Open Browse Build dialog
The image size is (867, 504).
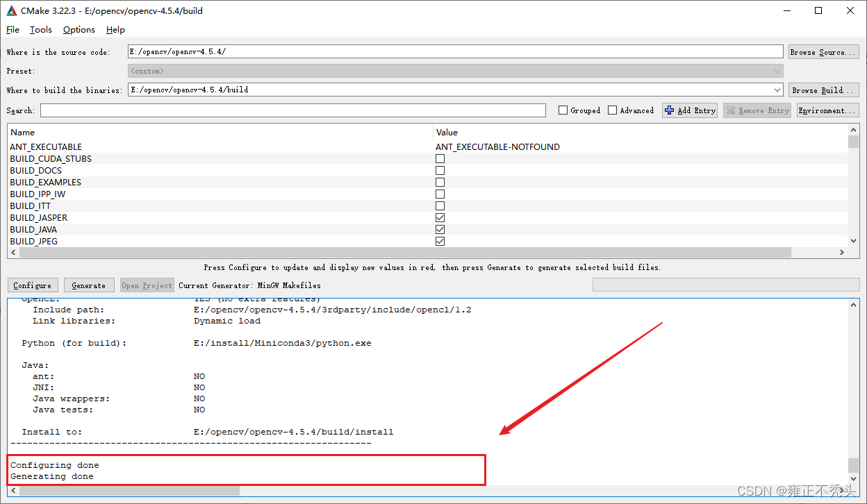click(x=823, y=90)
